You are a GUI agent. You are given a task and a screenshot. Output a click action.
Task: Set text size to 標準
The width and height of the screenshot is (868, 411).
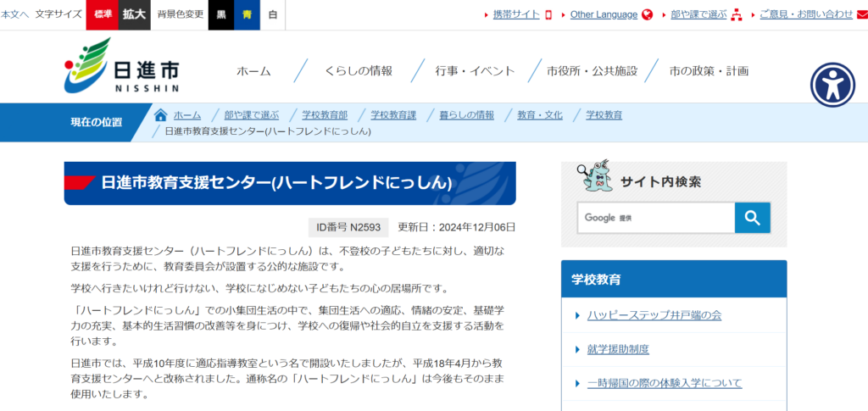(x=102, y=14)
